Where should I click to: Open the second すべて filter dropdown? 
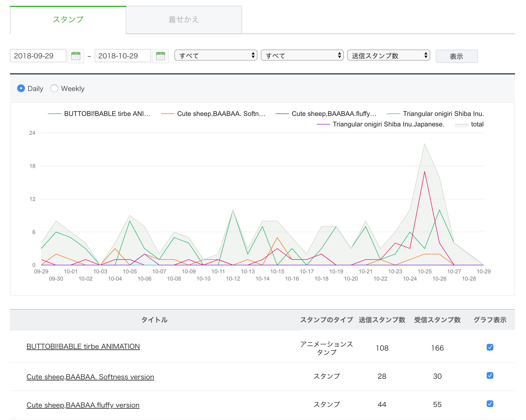tap(302, 55)
